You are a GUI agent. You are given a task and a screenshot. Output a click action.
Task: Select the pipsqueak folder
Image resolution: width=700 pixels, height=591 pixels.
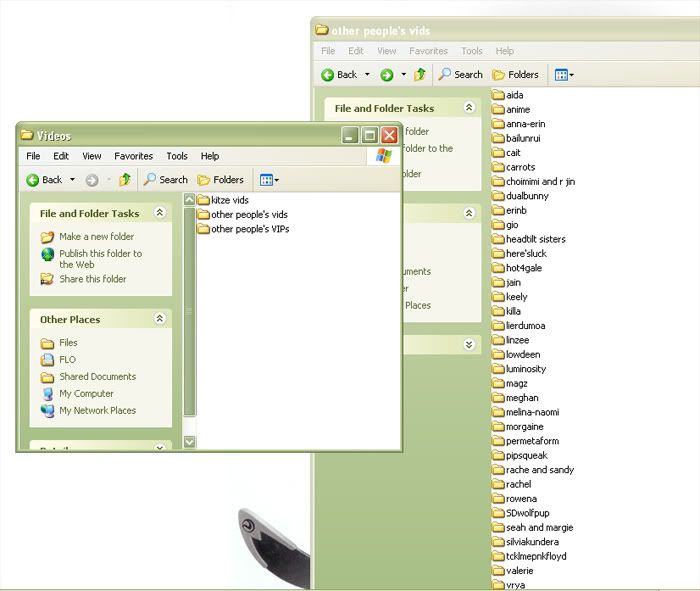pyautogui.click(x=520, y=456)
